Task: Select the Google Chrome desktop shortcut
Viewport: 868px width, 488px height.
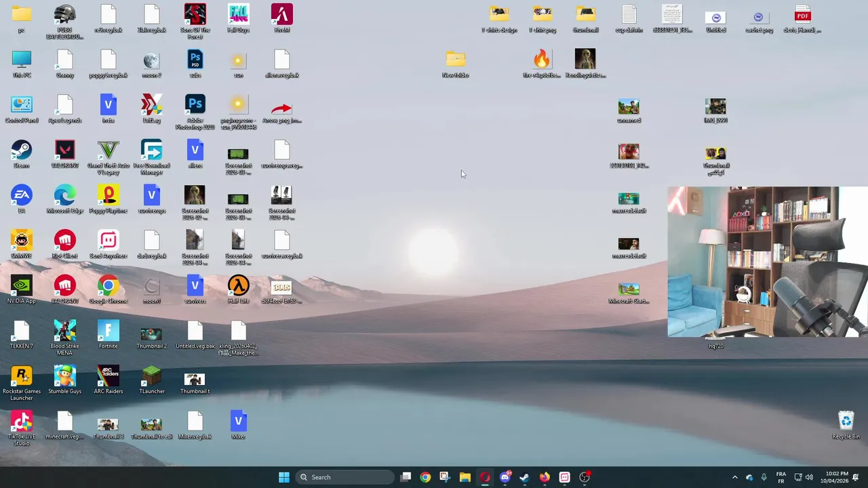Action: (x=108, y=290)
